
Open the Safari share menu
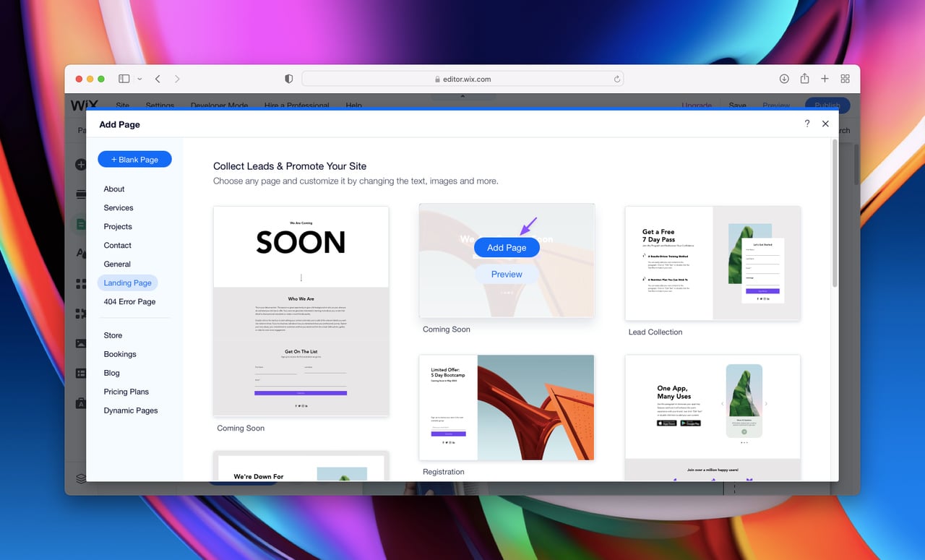click(804, 79)
